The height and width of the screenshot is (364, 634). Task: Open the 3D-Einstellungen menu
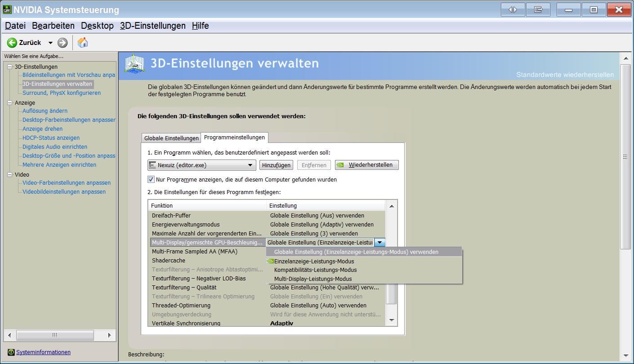153,26
